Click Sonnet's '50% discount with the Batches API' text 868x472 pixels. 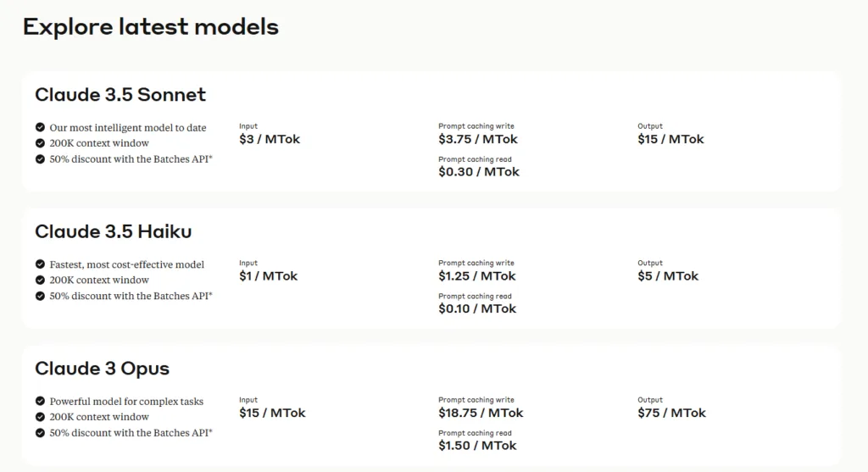pos(131,158)
